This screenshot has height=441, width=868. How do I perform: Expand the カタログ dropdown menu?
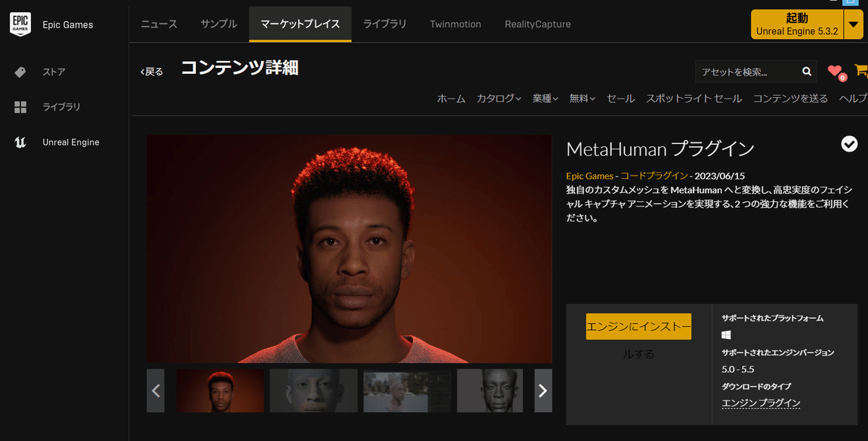click(498, 98)
